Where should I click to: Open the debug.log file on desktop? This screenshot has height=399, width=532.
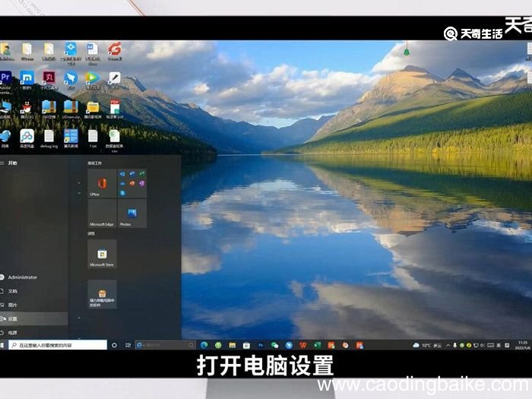[x=49, y=139]
